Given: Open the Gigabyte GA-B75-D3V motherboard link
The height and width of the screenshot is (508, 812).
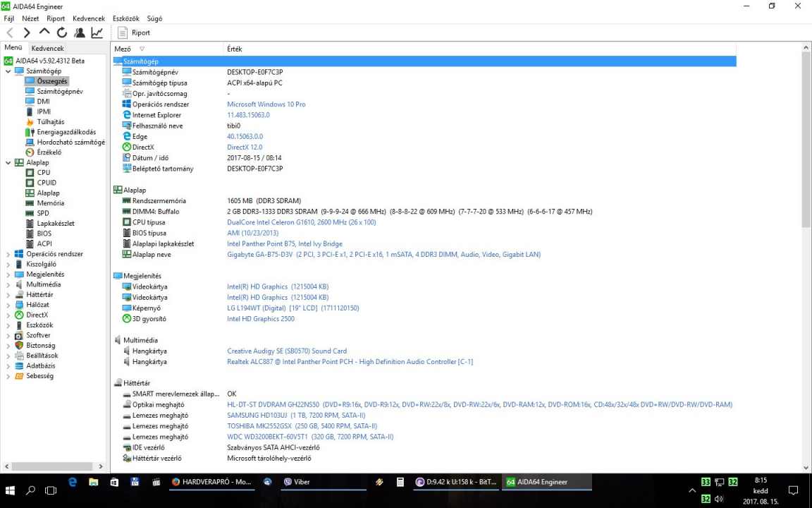Looking at the screenshot, I should coord(383,255).
